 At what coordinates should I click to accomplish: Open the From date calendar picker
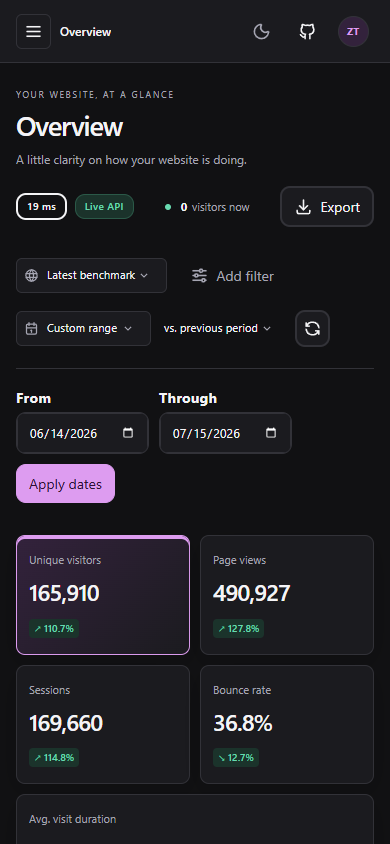coord(128,433)
